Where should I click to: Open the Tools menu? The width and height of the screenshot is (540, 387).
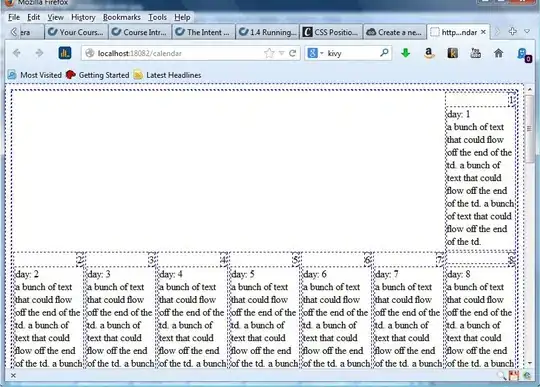pos(157,17)
